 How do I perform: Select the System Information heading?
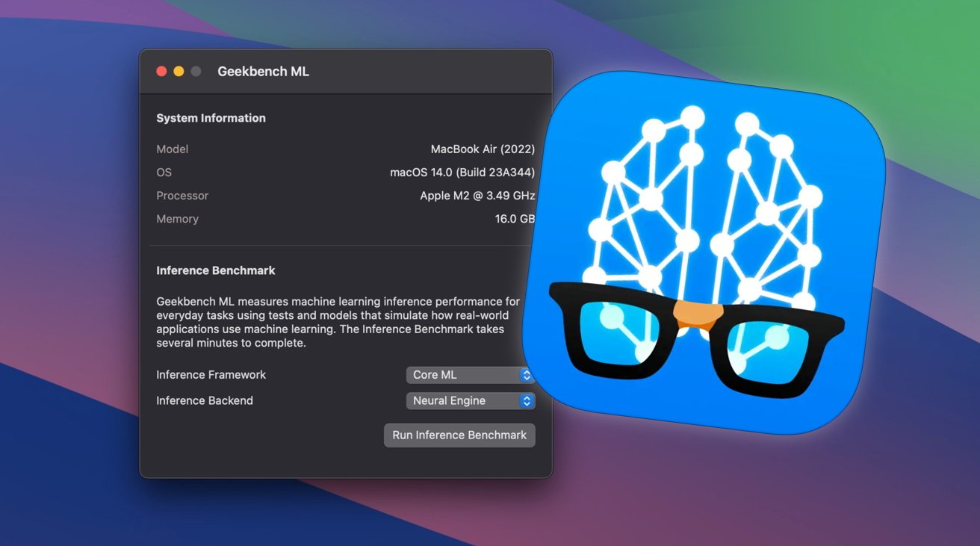(x=211, y=118)
